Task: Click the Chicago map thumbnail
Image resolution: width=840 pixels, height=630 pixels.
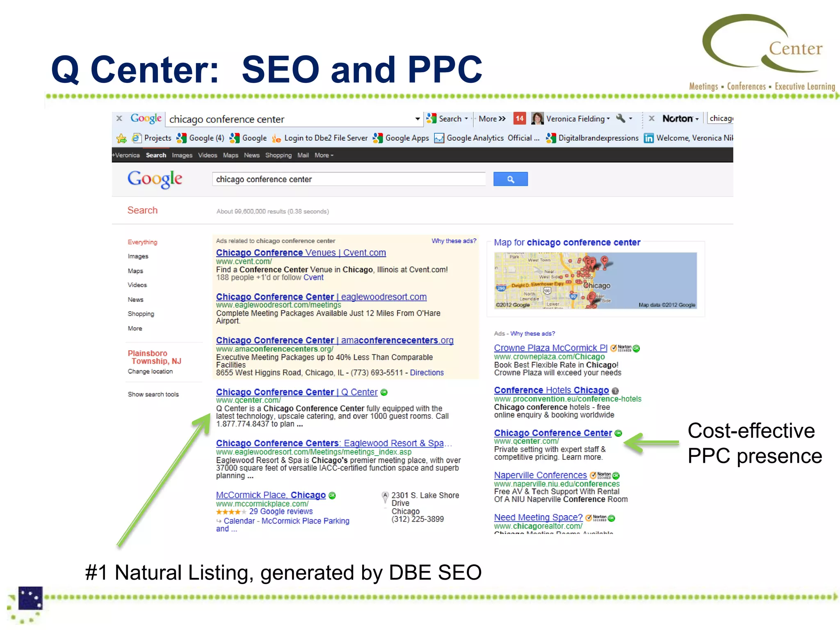Action: coord(595,280)
